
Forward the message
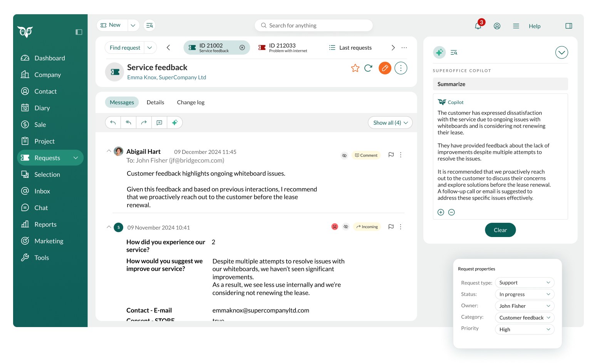(x=144, y=122)
